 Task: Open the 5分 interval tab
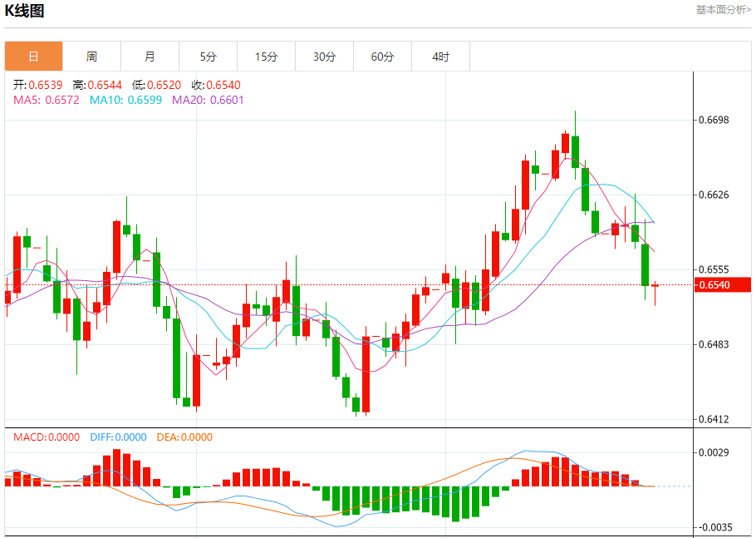[x=209, y=57]
